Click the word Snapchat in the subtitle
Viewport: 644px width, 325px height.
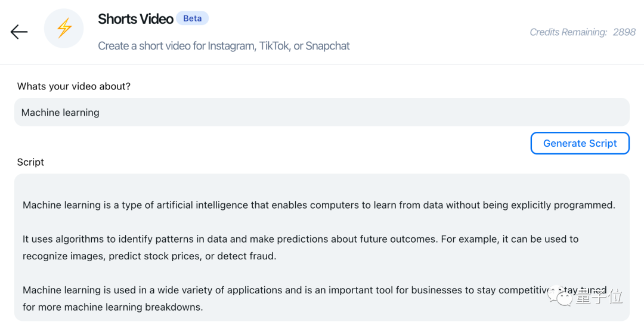coord(327,46)
